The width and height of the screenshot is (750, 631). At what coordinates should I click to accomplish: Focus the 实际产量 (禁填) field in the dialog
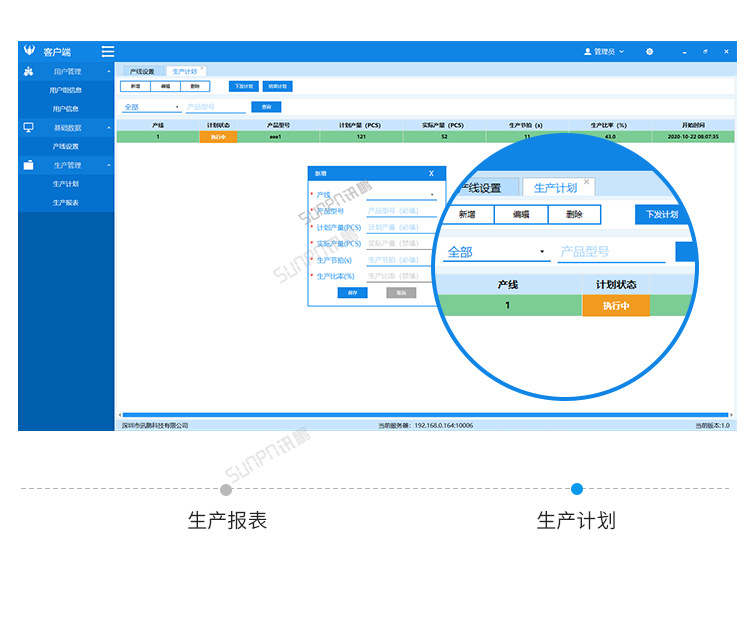[x=401, y=244]
